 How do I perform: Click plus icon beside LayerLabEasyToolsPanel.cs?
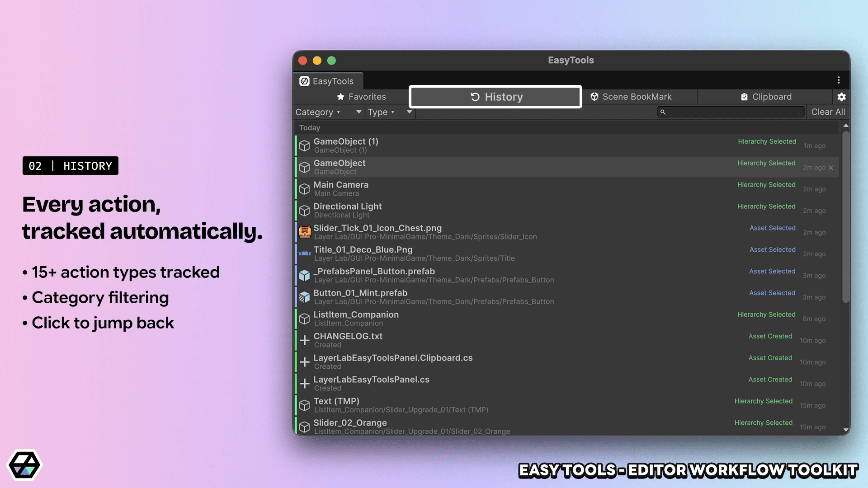coord(305,384)
